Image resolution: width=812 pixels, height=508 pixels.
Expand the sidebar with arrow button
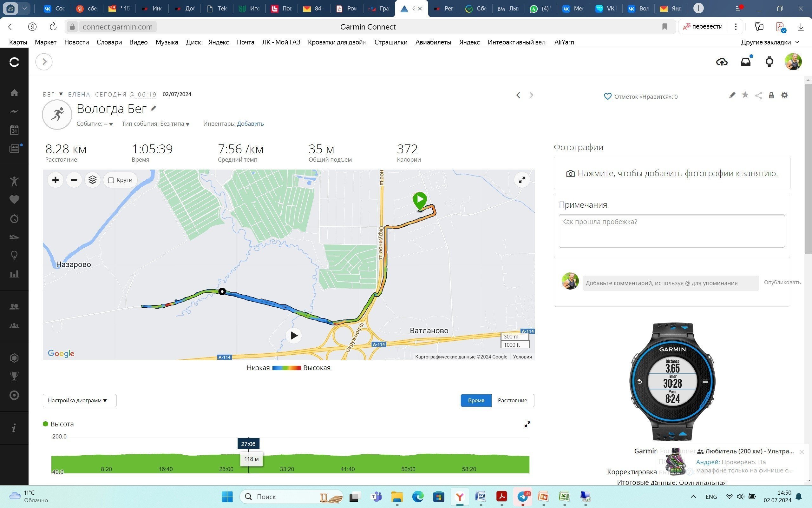pyautogui.click(x=44, y=62)
